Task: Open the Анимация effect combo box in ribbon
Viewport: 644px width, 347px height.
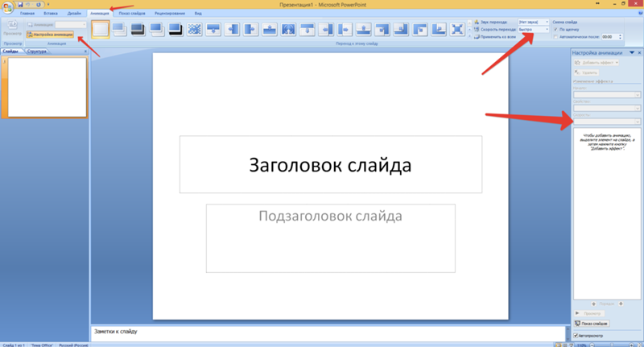Action: tap(71, 25)
